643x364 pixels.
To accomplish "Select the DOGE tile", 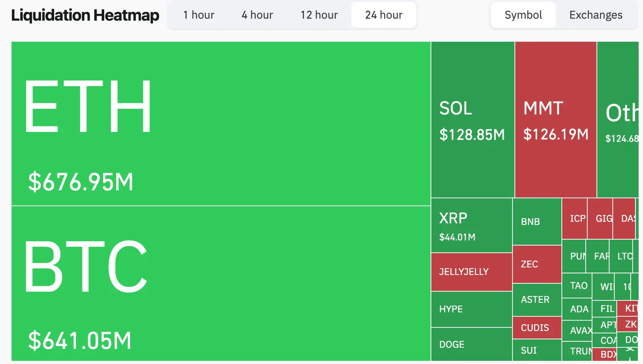I will [472, 345].
